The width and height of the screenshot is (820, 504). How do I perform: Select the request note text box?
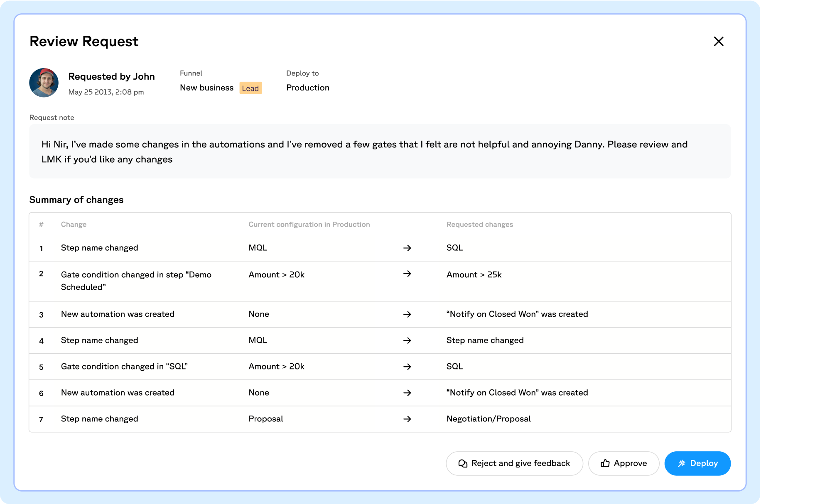click(x=379, y=152)
